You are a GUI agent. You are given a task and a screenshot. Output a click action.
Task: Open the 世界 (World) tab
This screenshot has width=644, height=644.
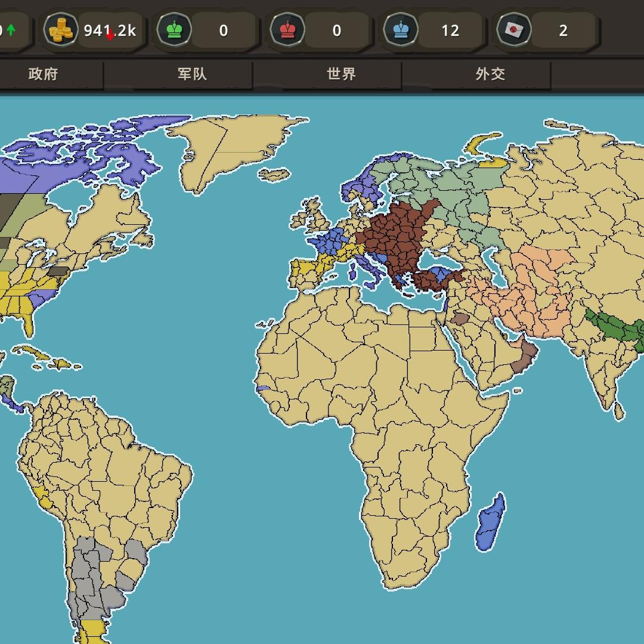pyautogui.click(x=341, y=74)
